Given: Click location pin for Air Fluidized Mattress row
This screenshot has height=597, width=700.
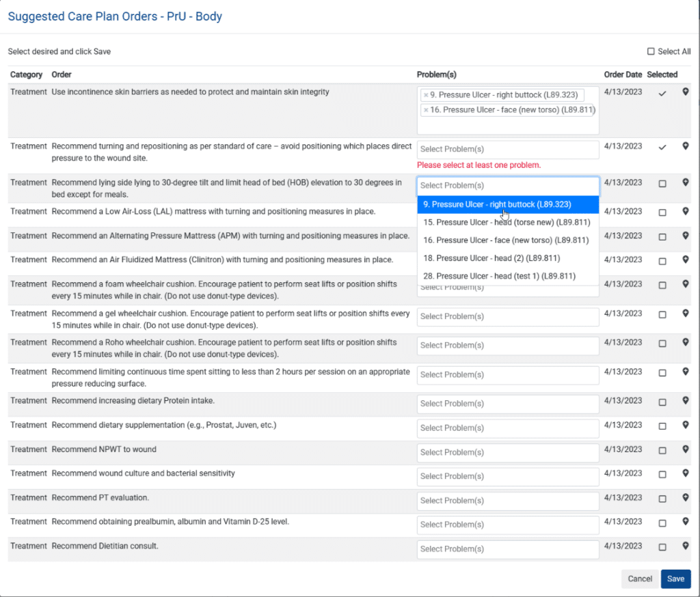Looking at the screenshot, I should coord(685,260).
